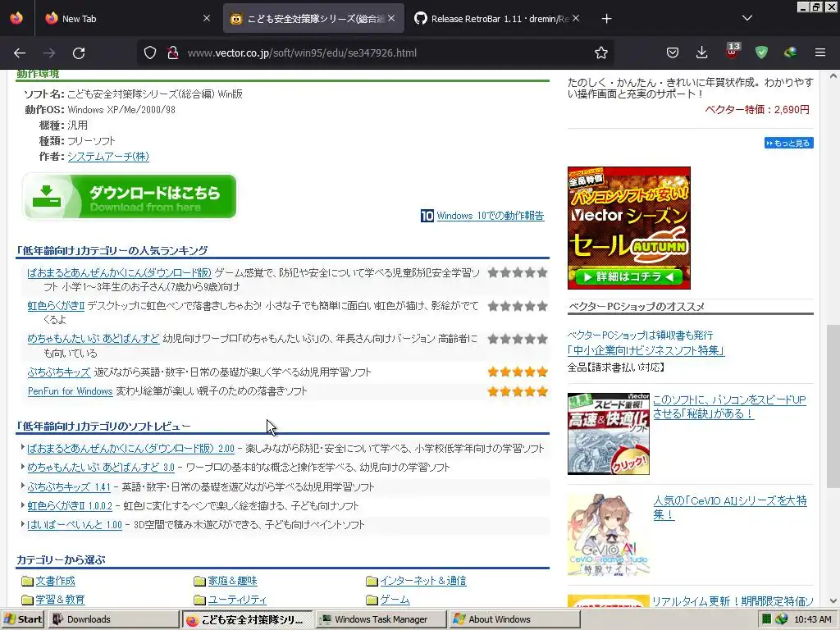Open the ぱおまるとあんぜんかくにん 2.00 review link
Image resolution: width=840 pixels, height=630 pixels.
pos(130,449)
